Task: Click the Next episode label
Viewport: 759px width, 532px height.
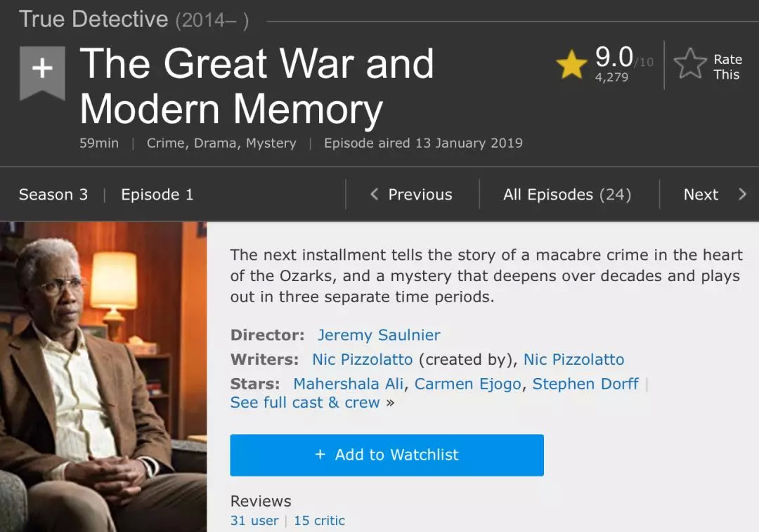Action: (x=701, y=195)
